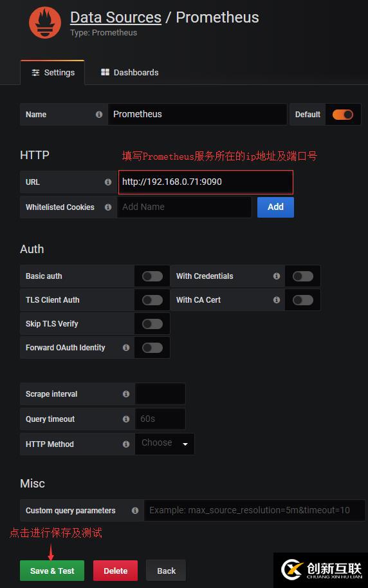Viewport: 368px width, 588px height.
Task: Enable the Skip TLS Verify toggle
Action: click(x=152, y=324)
